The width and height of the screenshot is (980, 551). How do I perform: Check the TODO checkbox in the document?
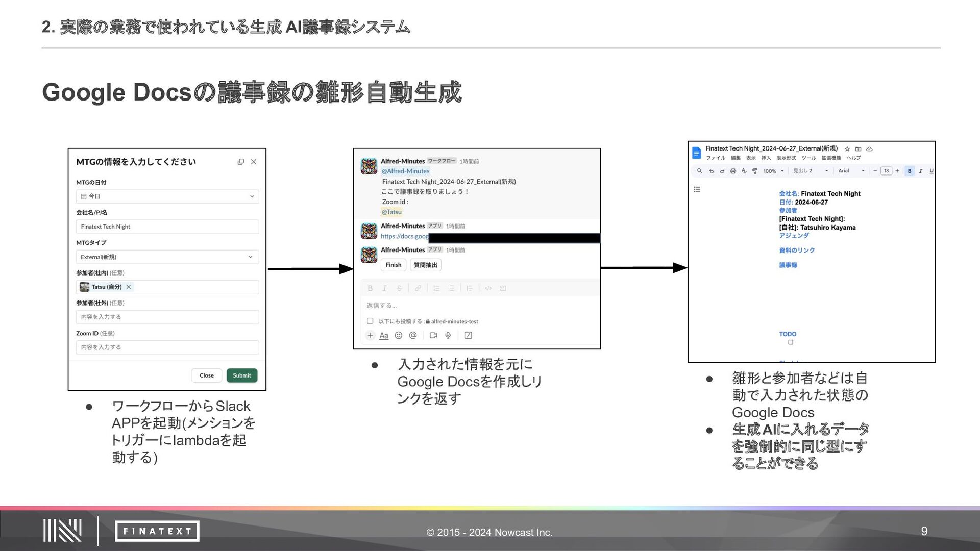pyautogui.click(x=791, y=342)
